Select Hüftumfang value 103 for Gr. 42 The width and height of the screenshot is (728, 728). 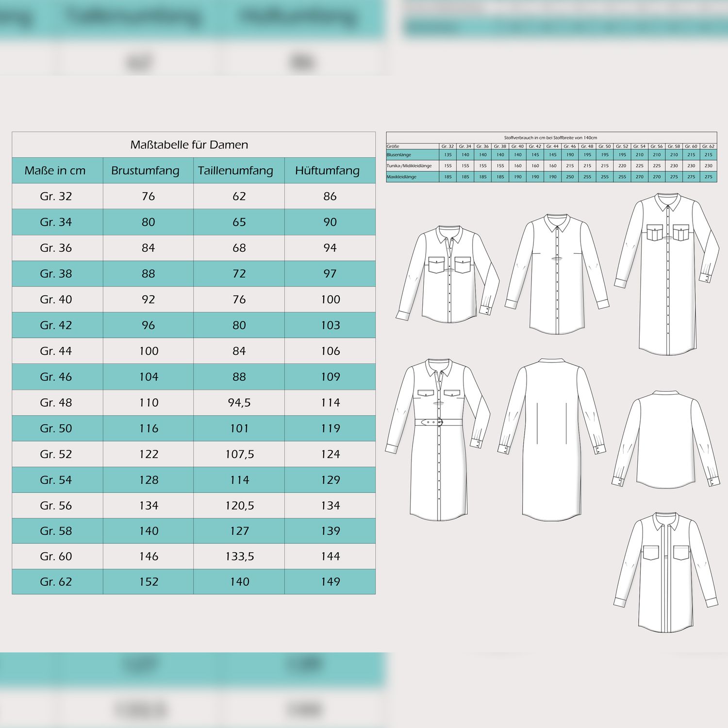click(x=331, y=325)
